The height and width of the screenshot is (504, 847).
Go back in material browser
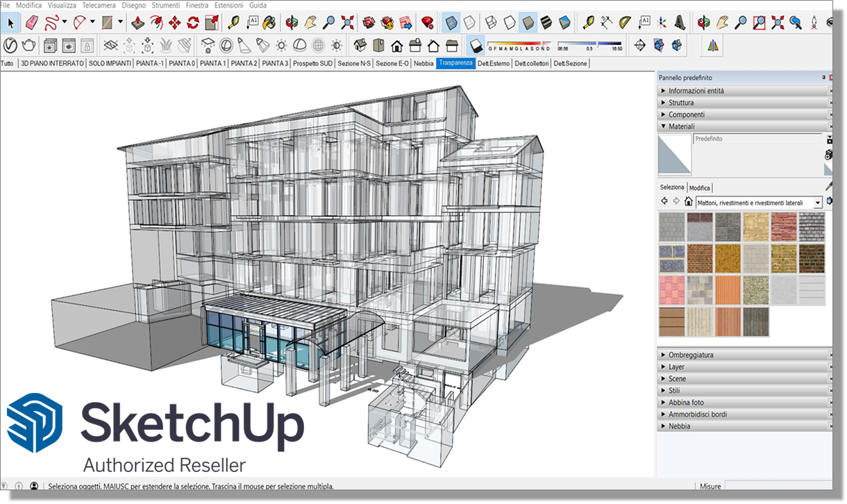(665, 202)
